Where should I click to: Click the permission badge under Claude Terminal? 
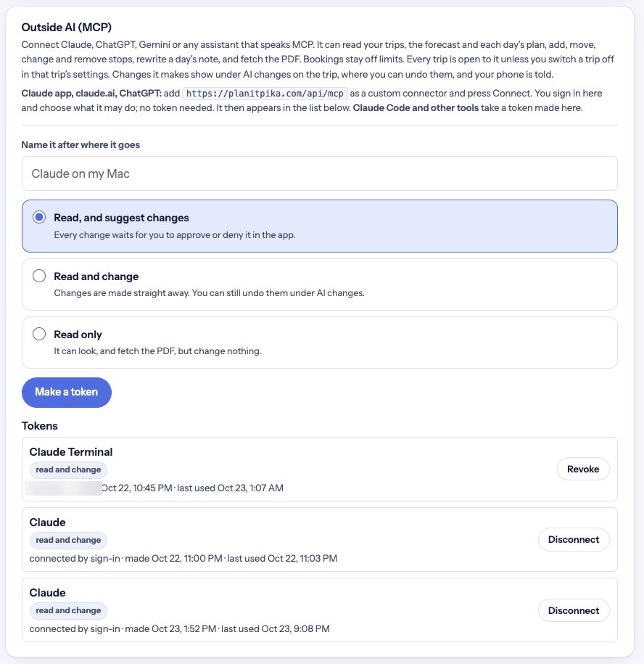68,470
